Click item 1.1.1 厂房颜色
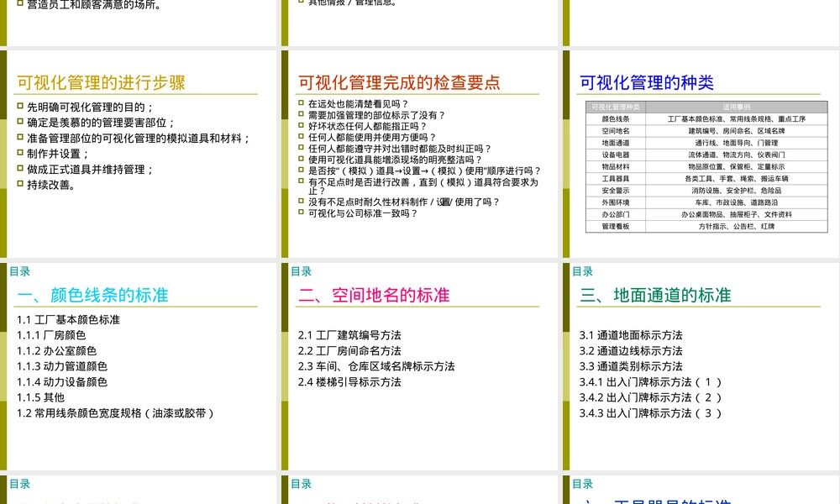This screenshot has width=840, height=504. [x=51, y=335]
